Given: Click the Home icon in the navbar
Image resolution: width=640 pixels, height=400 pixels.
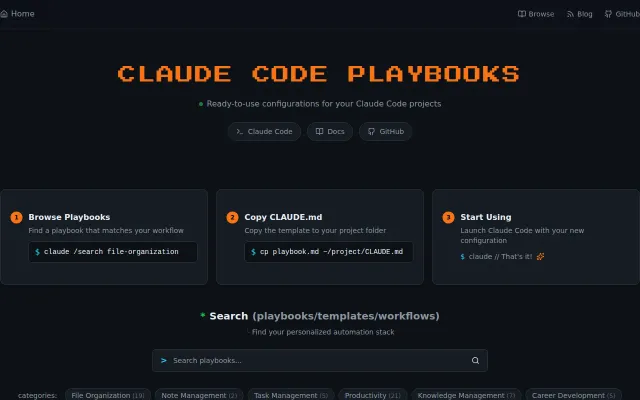Looking at the screenshot, I should (x=4, y=14).
